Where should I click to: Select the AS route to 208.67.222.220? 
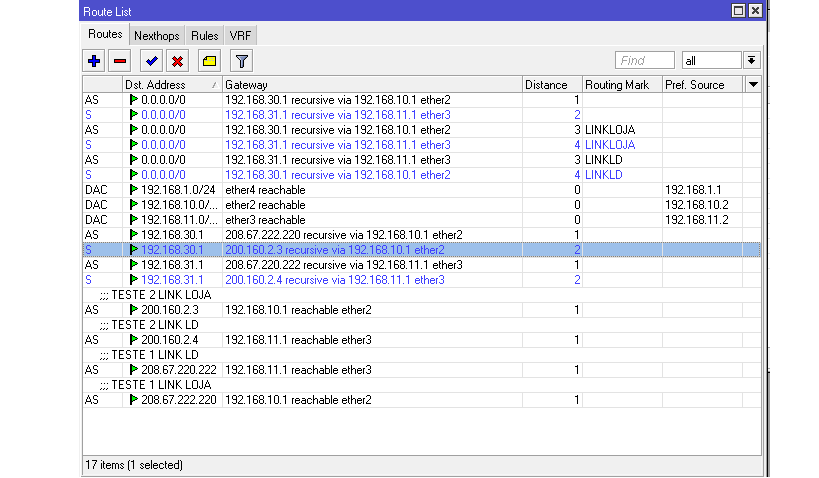(x=421, y=400)
